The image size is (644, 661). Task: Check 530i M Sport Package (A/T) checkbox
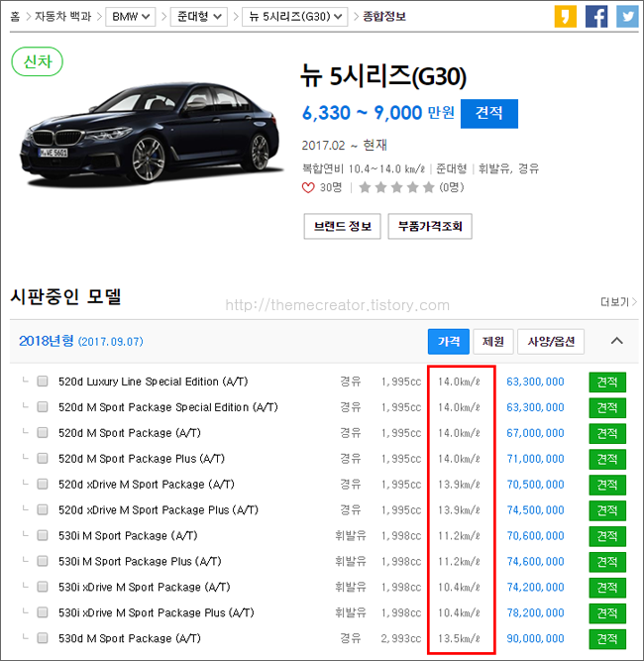tap(43, 536)
